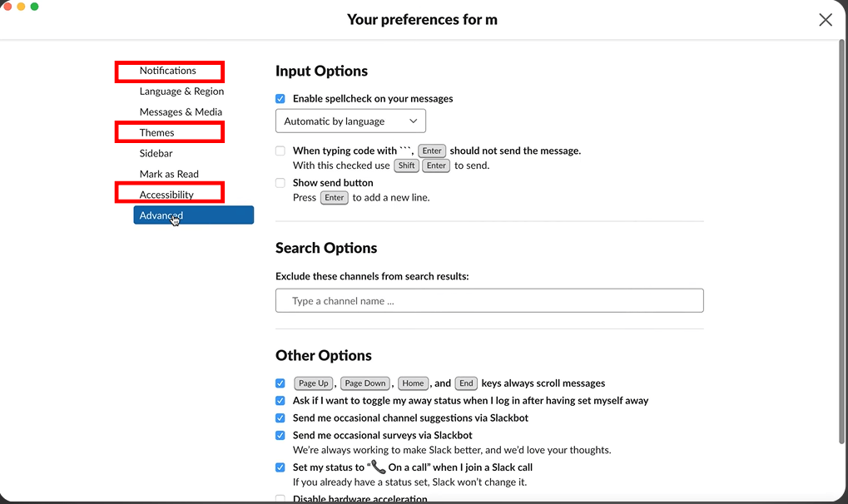
Task: Expand the Automatic by language dropdown
Action: [x=350, y=121]
